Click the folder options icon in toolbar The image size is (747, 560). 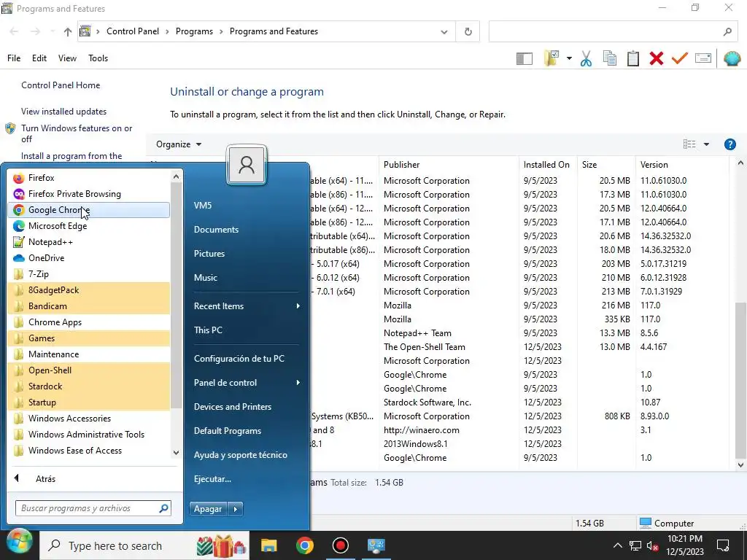coord(551,58)
